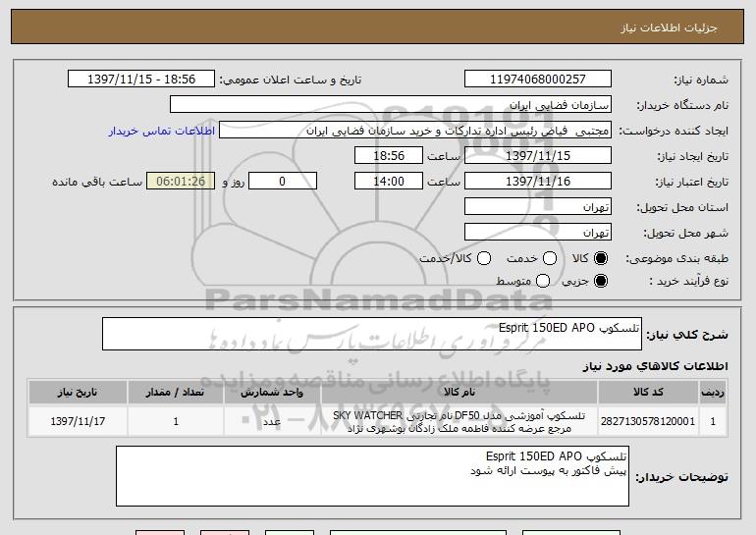
Task: Click the creation date field 1397/11/15
Action: point(538,156)
